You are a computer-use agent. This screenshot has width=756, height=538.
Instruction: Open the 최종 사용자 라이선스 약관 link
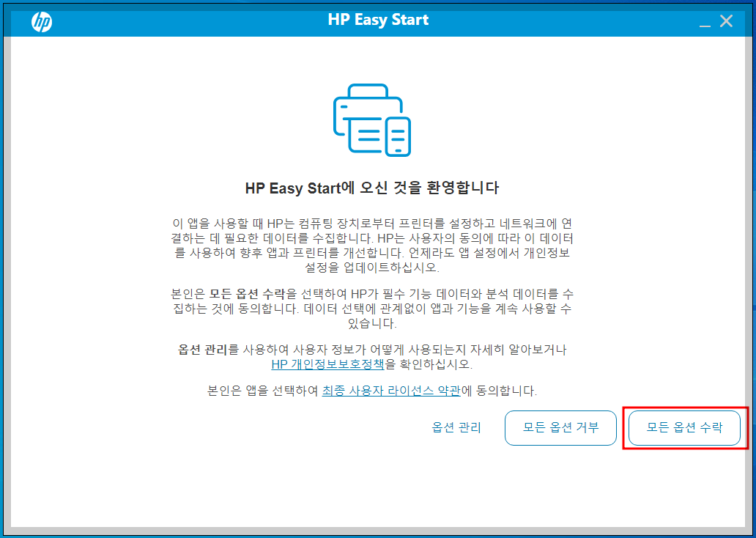391,391
